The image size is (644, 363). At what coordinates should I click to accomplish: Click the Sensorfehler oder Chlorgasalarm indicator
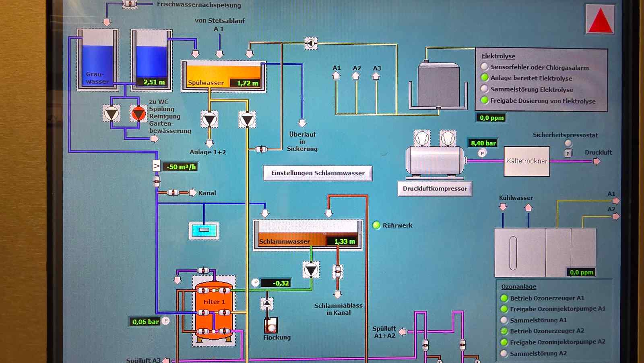pos(485,67)
